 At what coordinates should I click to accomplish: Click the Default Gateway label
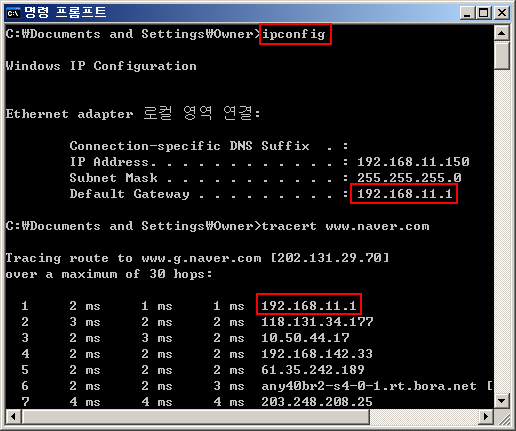coord(129,194)
